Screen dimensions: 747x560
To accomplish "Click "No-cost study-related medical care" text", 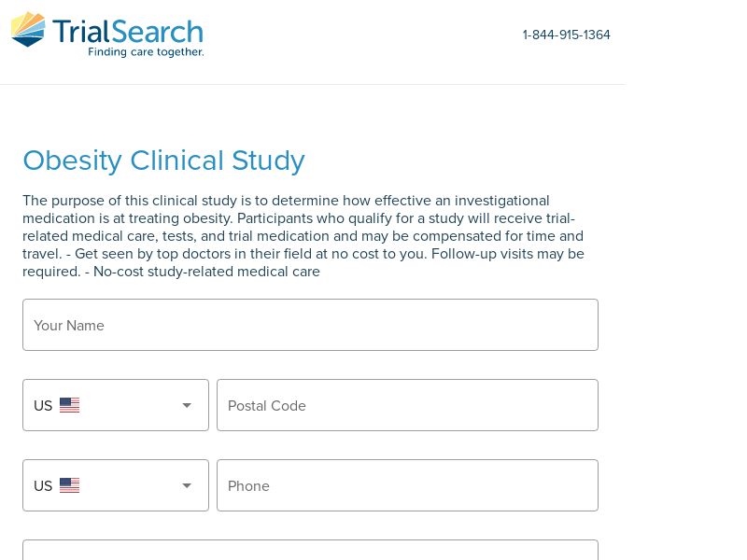I will pyautogui.click(x=206, y=272).
